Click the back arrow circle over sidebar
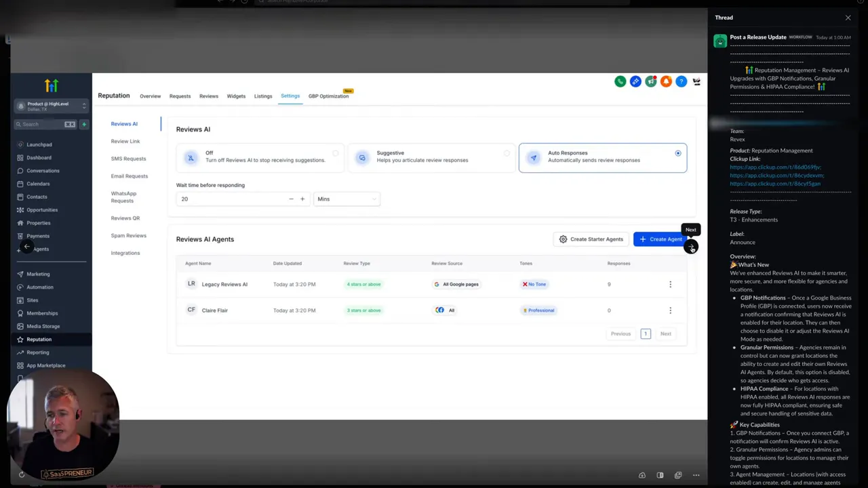 pos(26,247)
